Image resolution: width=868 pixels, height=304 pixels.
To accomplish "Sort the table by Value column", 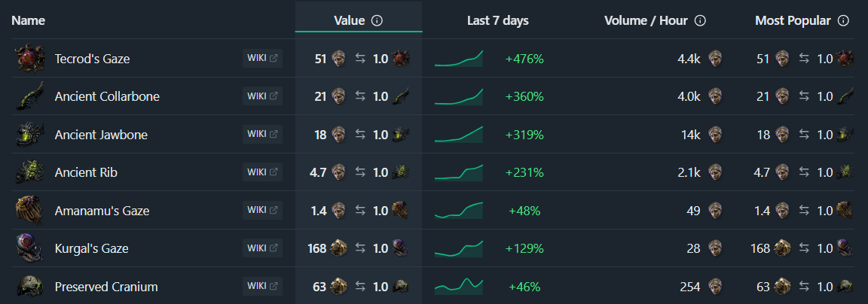I will (x=349, y=21).
